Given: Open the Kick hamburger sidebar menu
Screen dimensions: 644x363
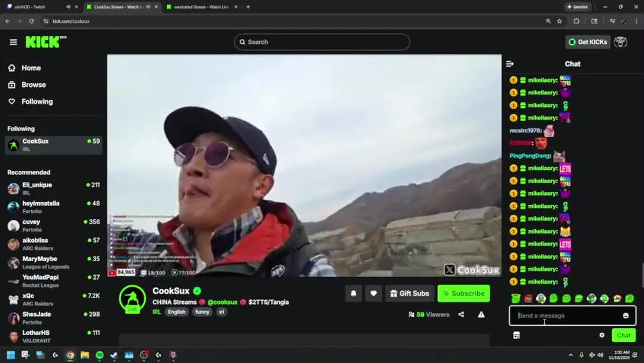Looking at the screenshot, I should (x=13, y=42).
